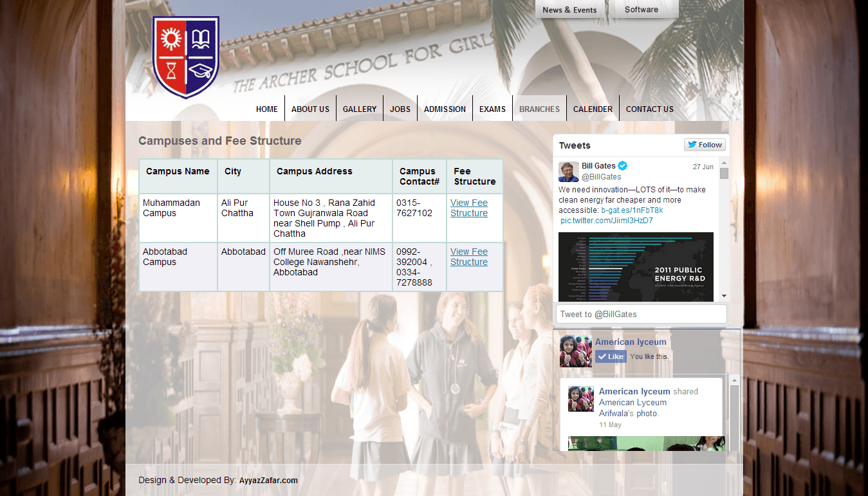This screenshot has width=868, height=496.
Task: Click the @BillGates handle
Action: (602, 177)
